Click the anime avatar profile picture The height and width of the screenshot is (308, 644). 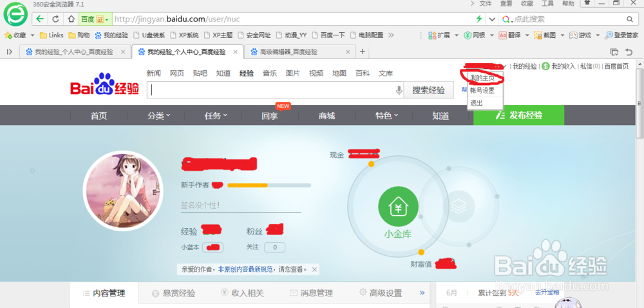123,190
